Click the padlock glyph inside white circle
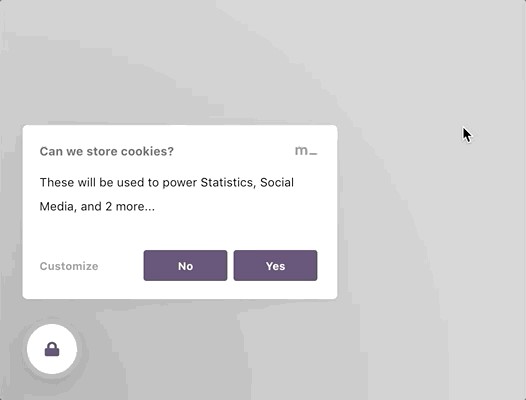Screen dimensions: 526x400 pyautogui.click(x=52, y=349)
